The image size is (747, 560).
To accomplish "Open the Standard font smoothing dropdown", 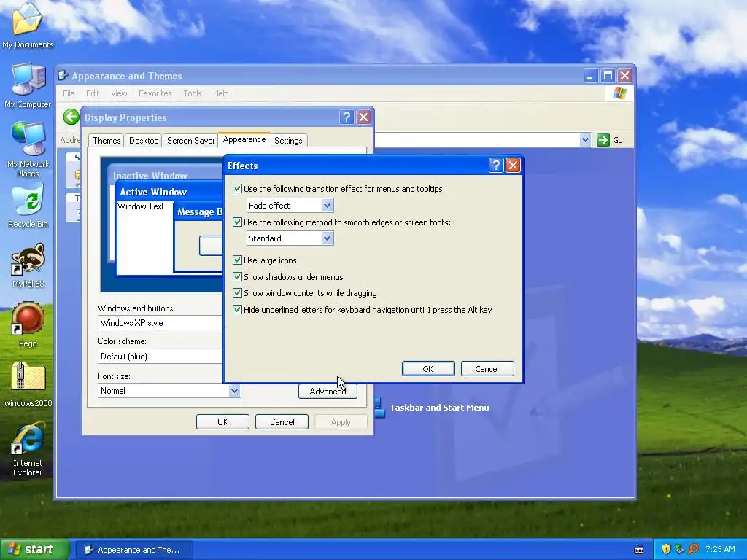I will tap(290, 238).
